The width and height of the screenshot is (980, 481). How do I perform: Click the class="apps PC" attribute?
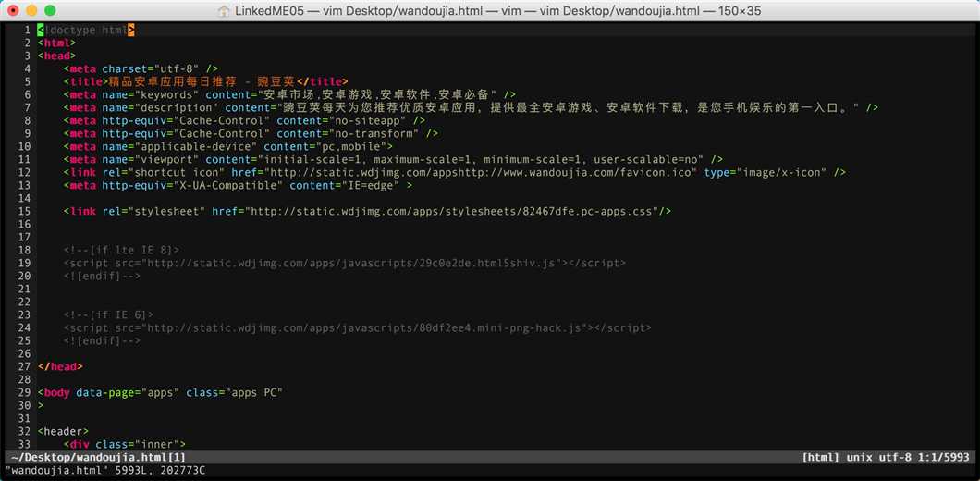click(x=235, y=393)
